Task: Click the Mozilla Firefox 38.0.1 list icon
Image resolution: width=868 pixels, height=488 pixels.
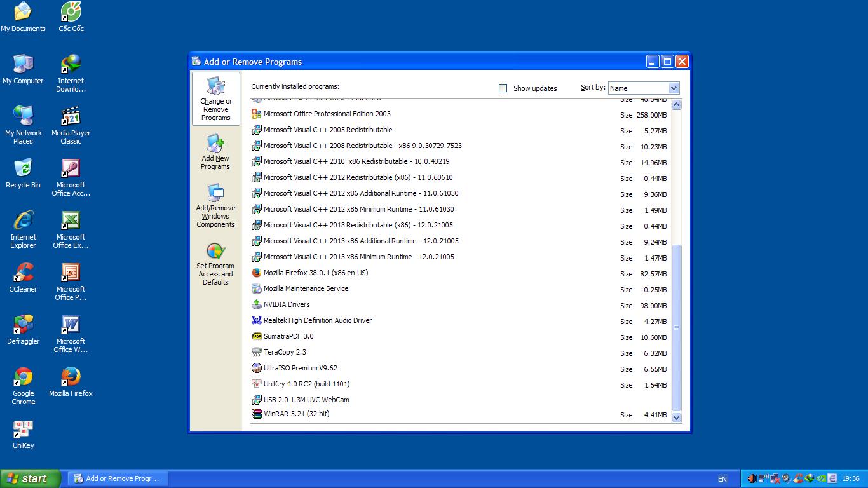Action: 257,273
